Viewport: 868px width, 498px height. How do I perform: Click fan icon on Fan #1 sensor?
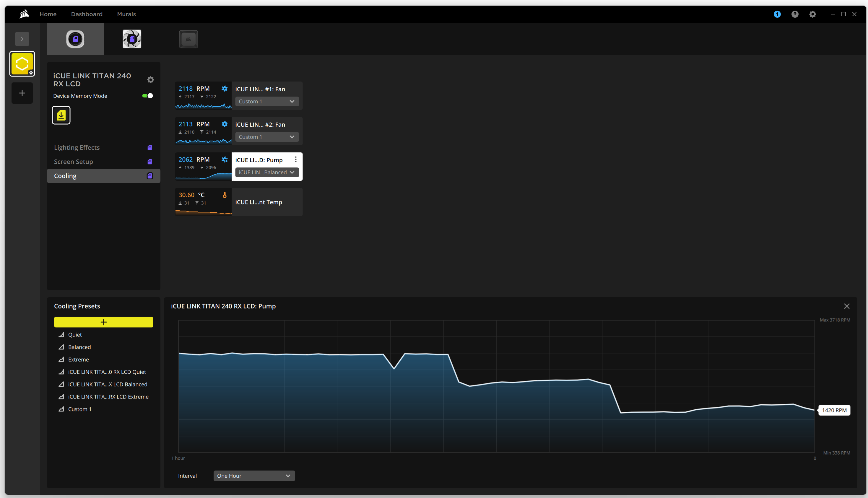point(225,89)
